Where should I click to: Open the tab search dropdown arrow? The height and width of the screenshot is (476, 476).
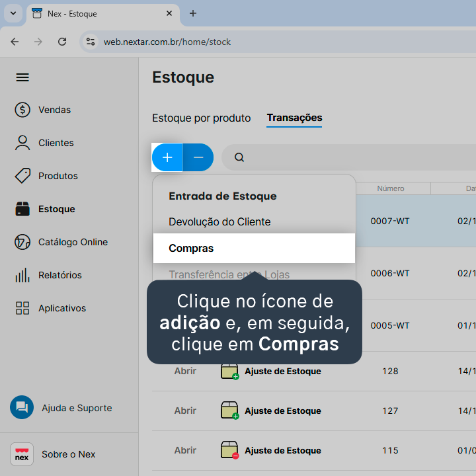[13, 13]
